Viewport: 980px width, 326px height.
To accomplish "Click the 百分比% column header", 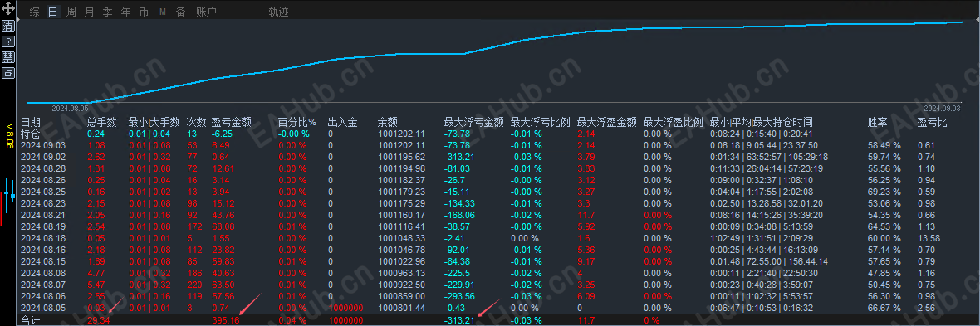I will (x=297, y=123).
